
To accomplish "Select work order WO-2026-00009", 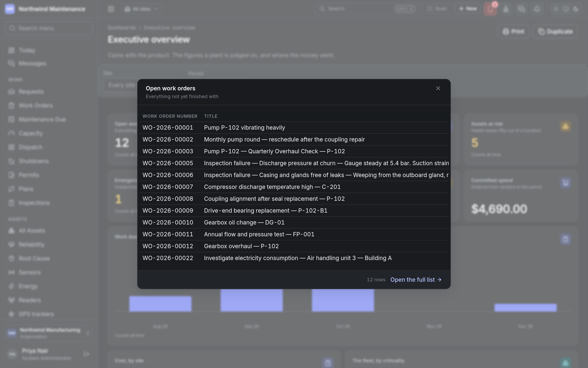I will (168, 211).
